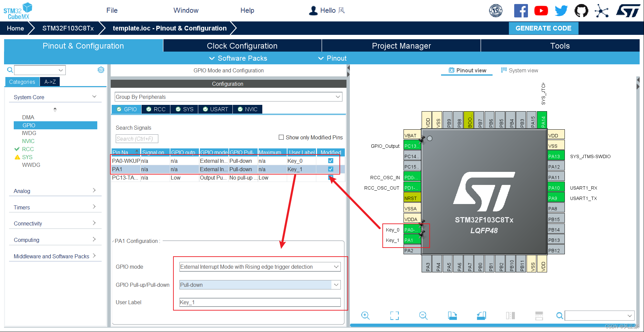Image resolution: width=644 pixels, height=332 pixels.
Task: Click the PA1 pin on chip
Action: tap(412, 240)
